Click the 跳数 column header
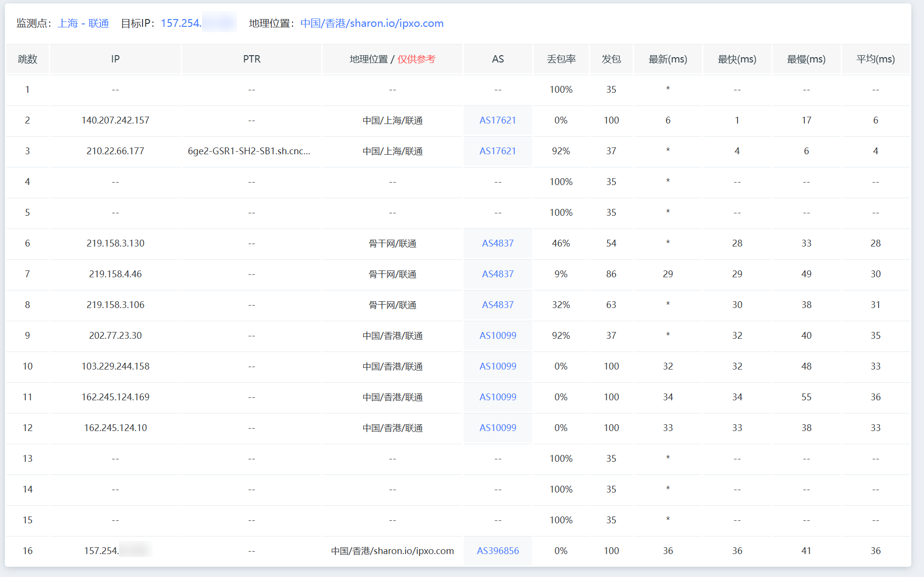 pos(27,59)
